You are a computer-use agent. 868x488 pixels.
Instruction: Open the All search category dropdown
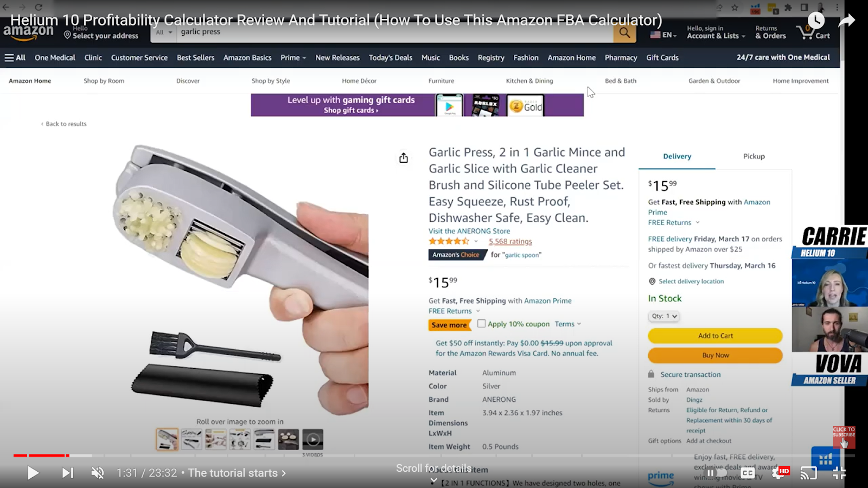(x=164, y=33)
